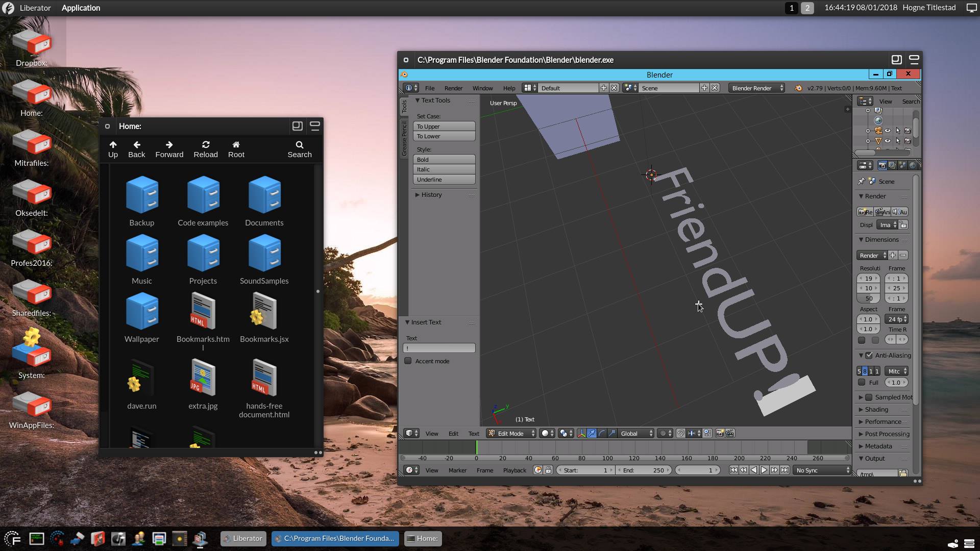Click the OpenGL render image camera icon
980x551 pixels.
pos(720,433)
